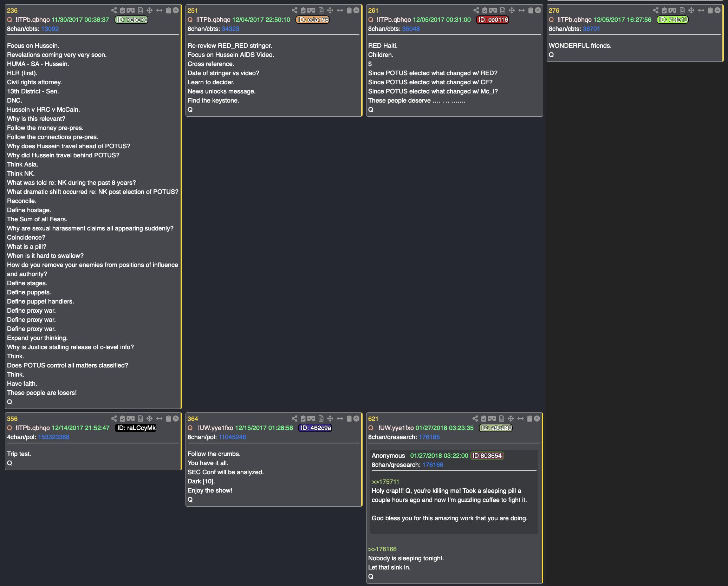Open 4chan/pol link 153323368
The image size is (728, 586).
click(54, 437)
